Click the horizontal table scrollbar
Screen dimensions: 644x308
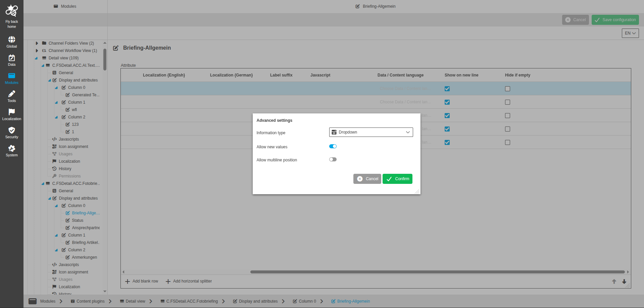pos(438,272)
